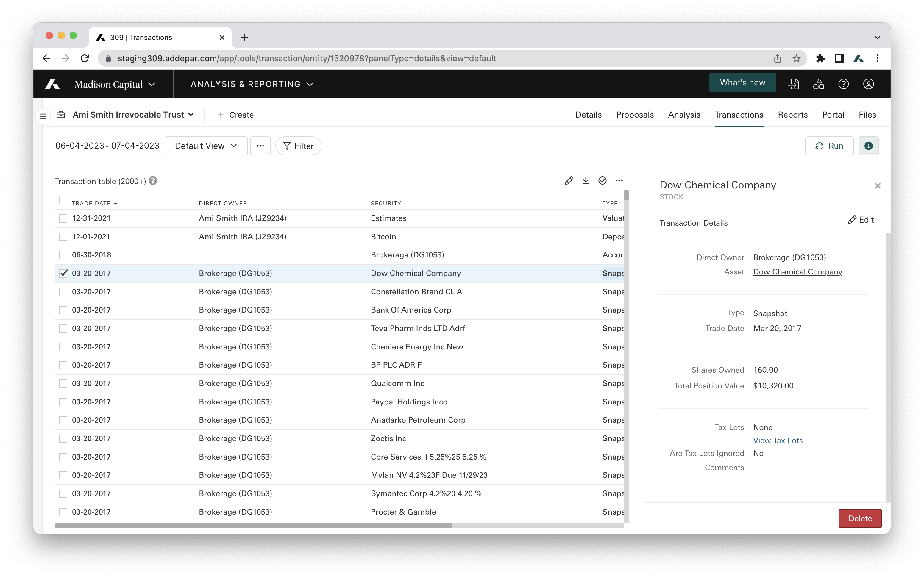The image size is (924, 578).
Task: Open the Reports tab
Action: (792, 115)
